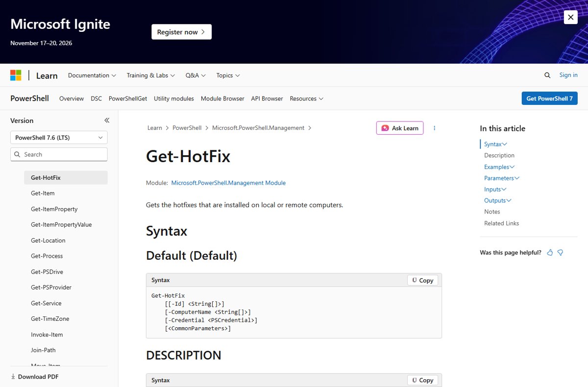Expand Parameters in article nav
The height and width of the screenshot is (387, 588).
(502, 178)
